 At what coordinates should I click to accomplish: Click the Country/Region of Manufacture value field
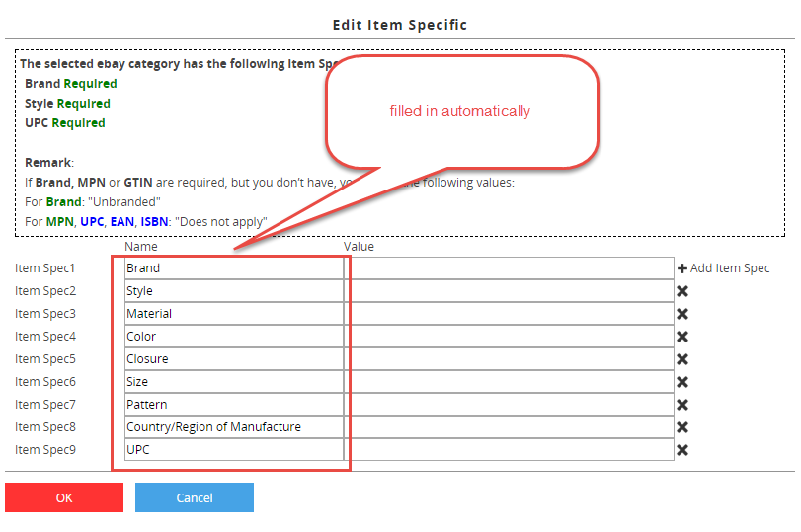pyautogui.click(x=509, y=427)
